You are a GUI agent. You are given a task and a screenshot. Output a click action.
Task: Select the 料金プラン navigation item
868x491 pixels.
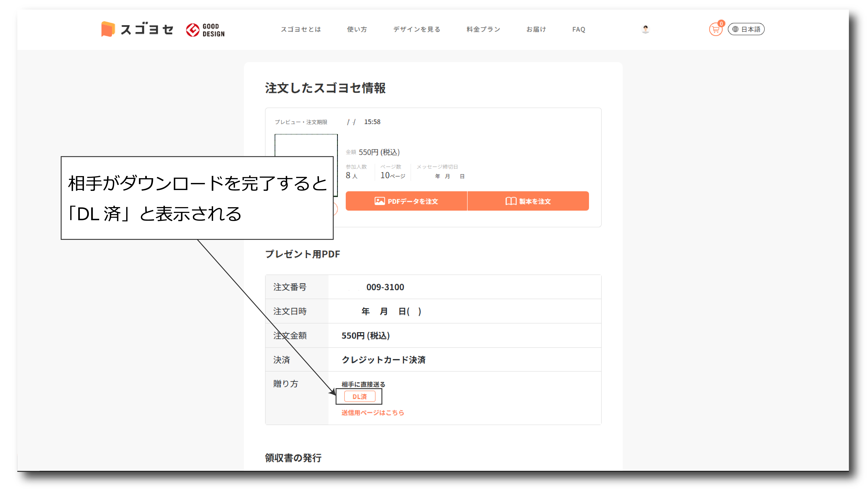point(483,29)
